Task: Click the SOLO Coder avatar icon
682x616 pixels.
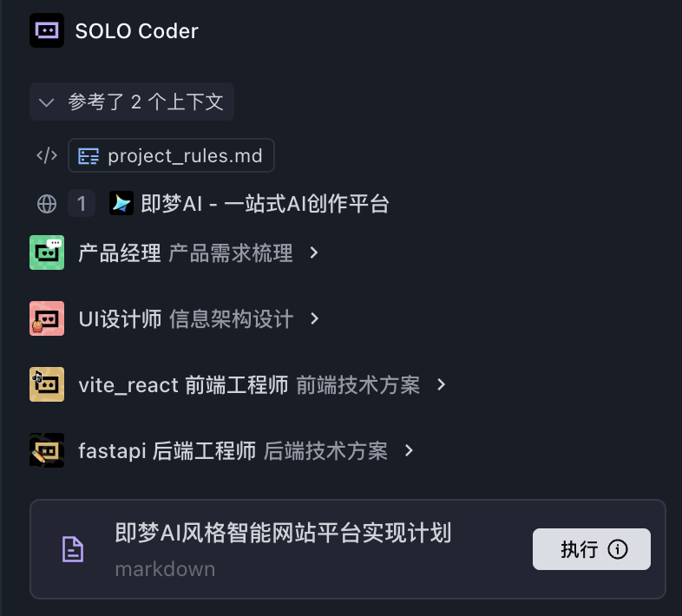Action: tap(47, 31)
